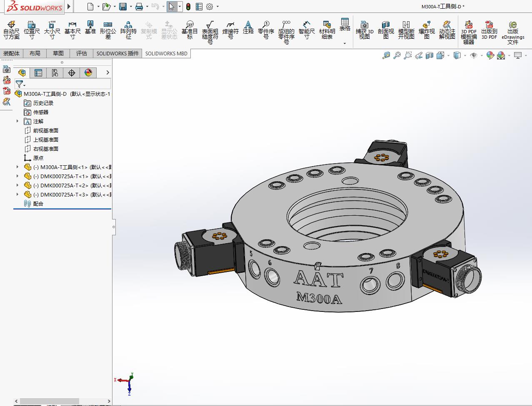Click the Edit Appearance color ball icon
532x406 pixels.
tap(490, 55)
